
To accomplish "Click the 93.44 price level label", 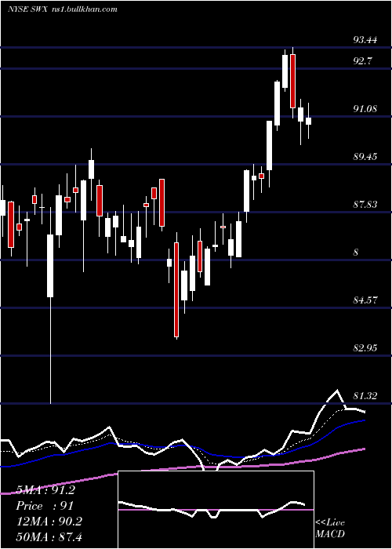I will tap(365, 40).
